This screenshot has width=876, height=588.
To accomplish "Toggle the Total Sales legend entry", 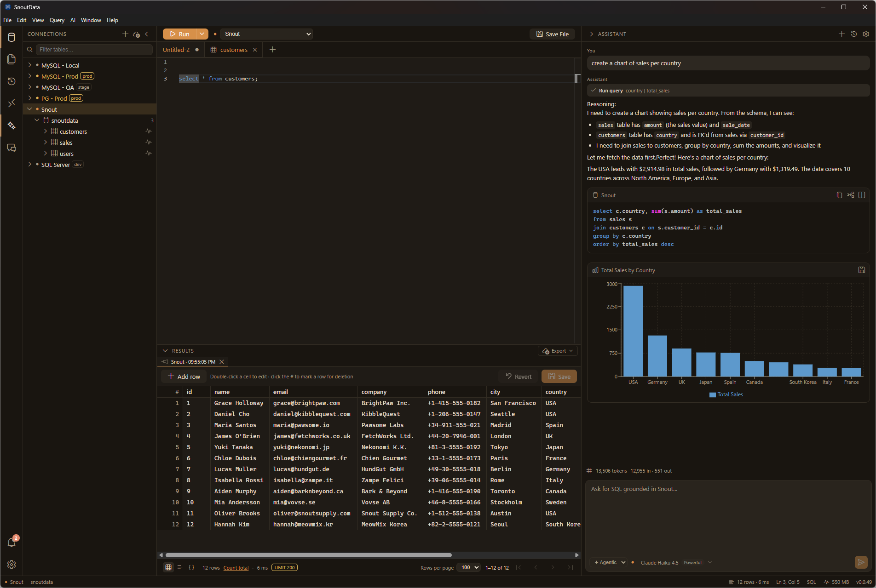I will [726, 394].
